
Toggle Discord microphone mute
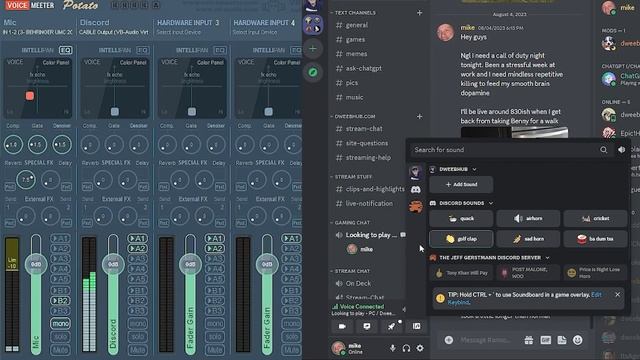pyautogui.click(x=392, y=348)
